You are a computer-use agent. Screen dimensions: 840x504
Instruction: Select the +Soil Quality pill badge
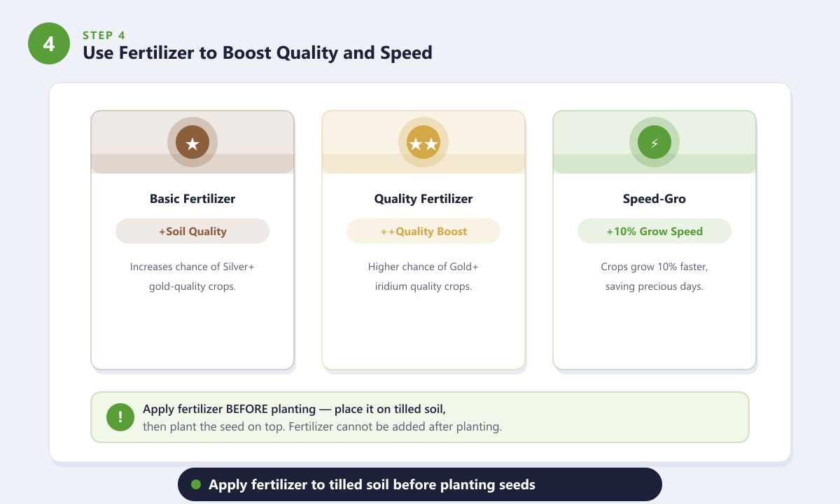coord(192,231)
